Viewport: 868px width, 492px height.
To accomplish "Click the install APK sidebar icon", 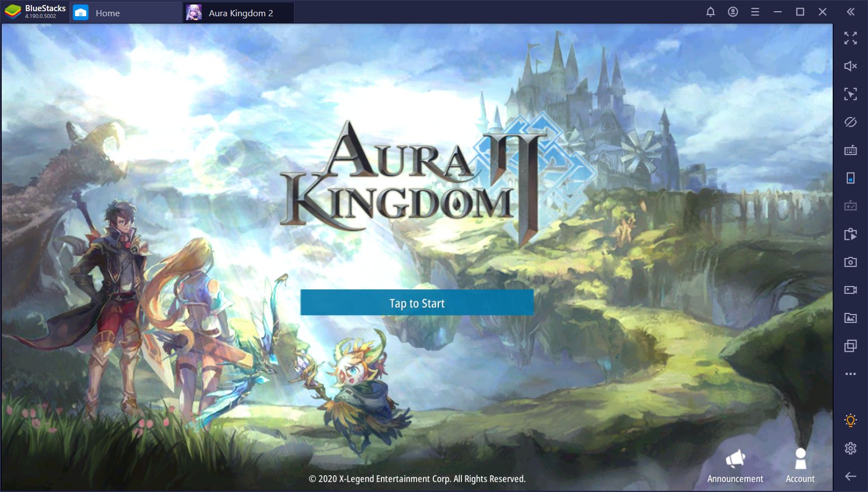I will (851, 234).
